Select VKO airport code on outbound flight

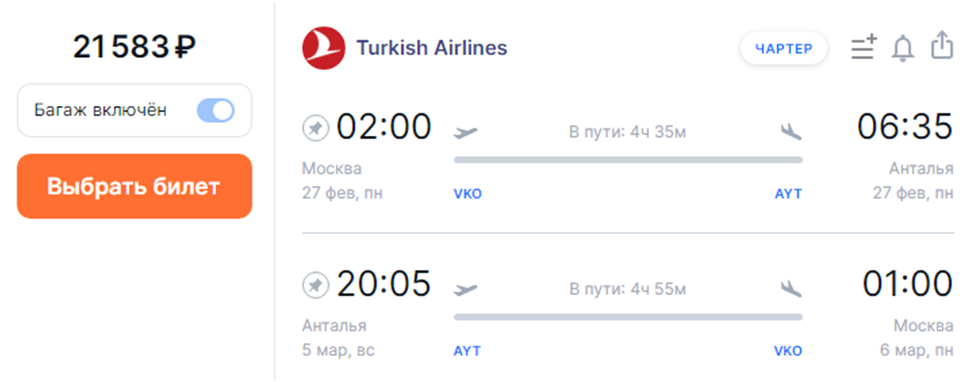click(x=468, y=194)
